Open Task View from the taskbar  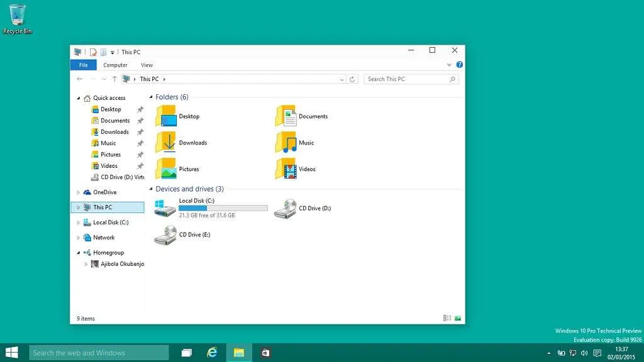(186, 353)
